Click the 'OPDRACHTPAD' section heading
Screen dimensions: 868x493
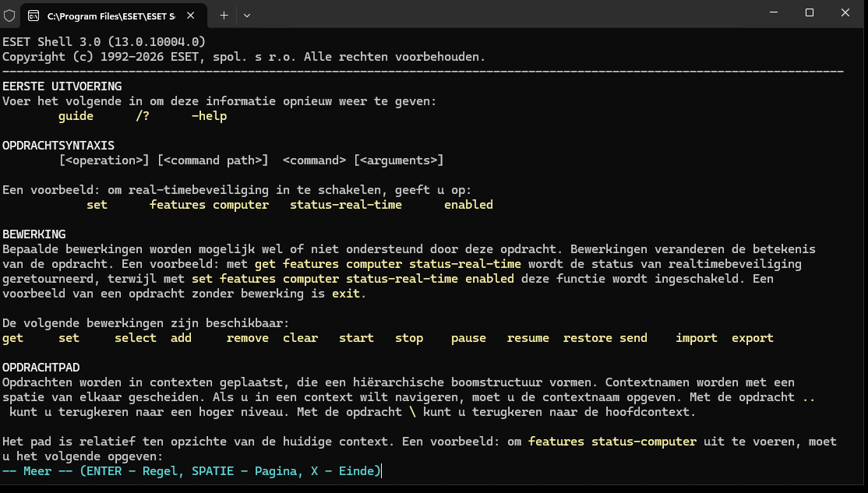tap(41, 368)
